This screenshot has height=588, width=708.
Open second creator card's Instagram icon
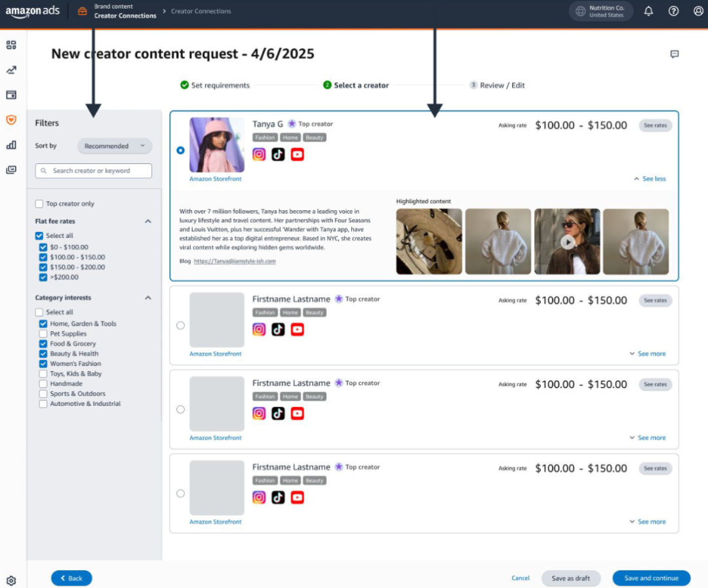click(x=259, y=330)
